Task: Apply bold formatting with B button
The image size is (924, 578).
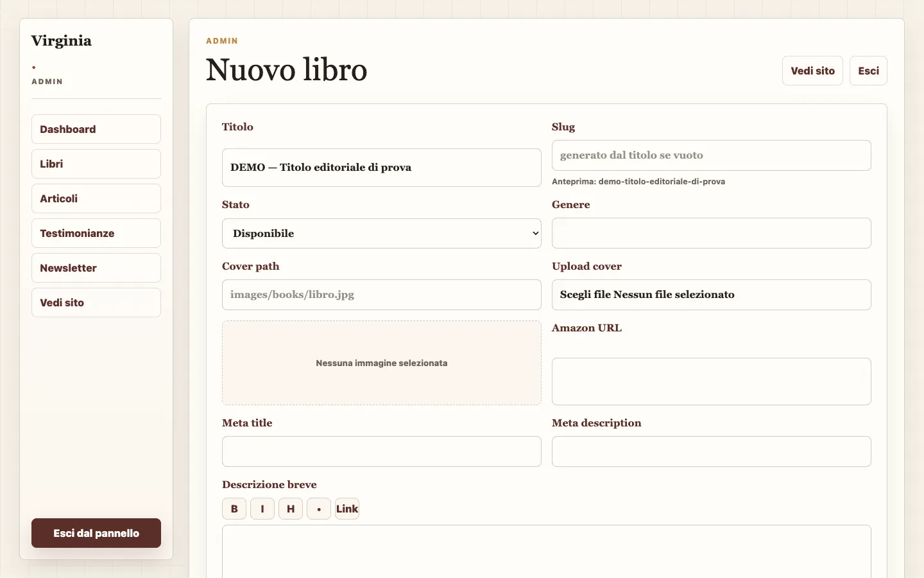Action: (x=234, y=509)
